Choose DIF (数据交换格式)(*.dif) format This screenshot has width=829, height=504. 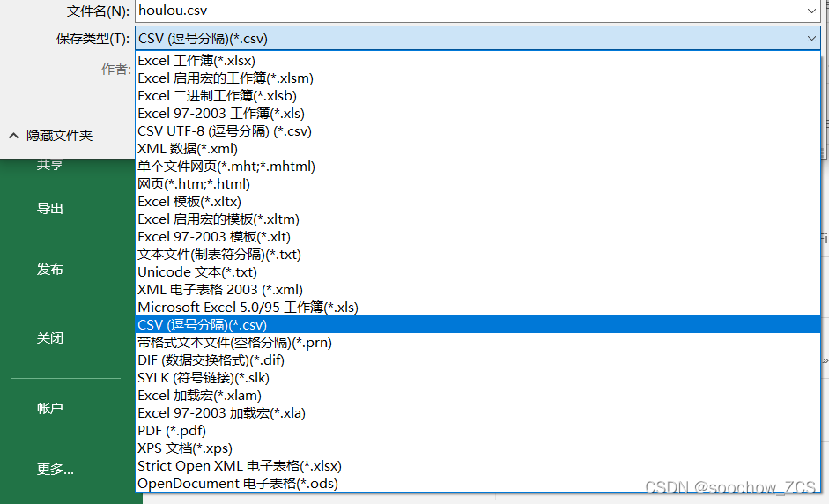coord(477,360)
